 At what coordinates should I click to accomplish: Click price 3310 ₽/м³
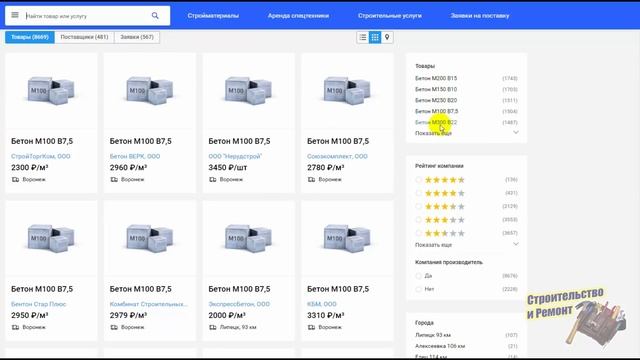326,316
